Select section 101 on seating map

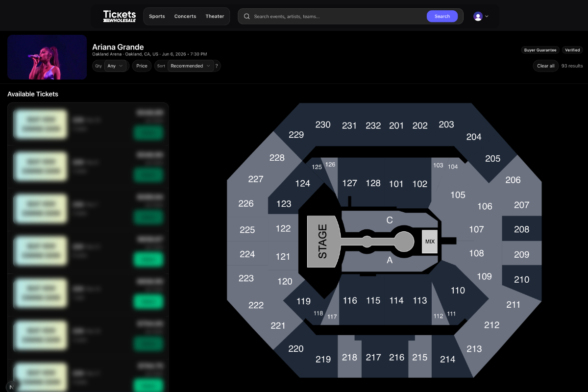(x=396, y=184)
